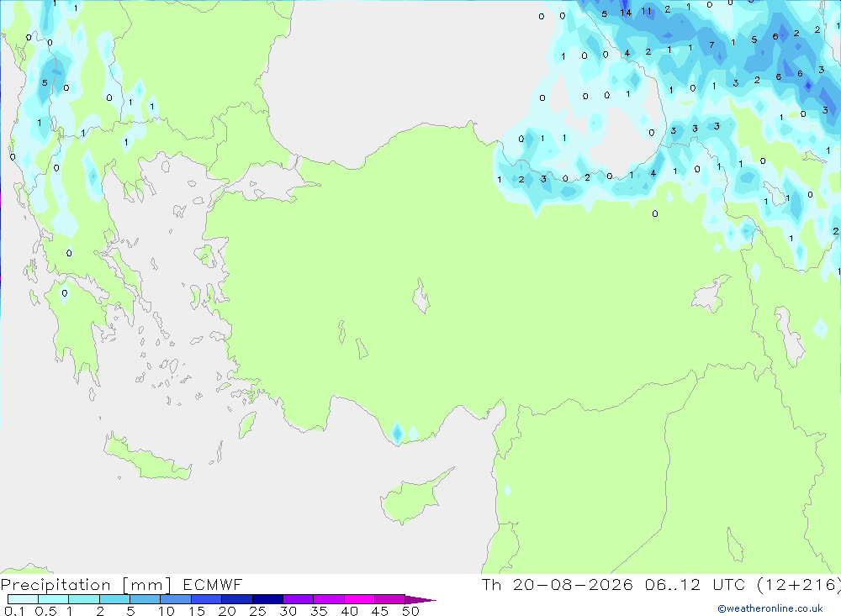Click the "25" legend scale label
Image resolution: width=841 pixels, height=616 pixels.
tap(257, 611)
